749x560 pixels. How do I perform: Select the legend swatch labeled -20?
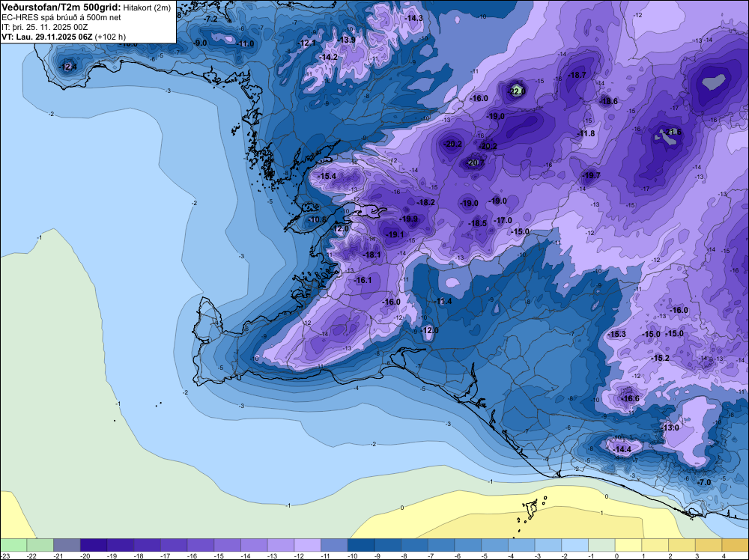[94, 545]
